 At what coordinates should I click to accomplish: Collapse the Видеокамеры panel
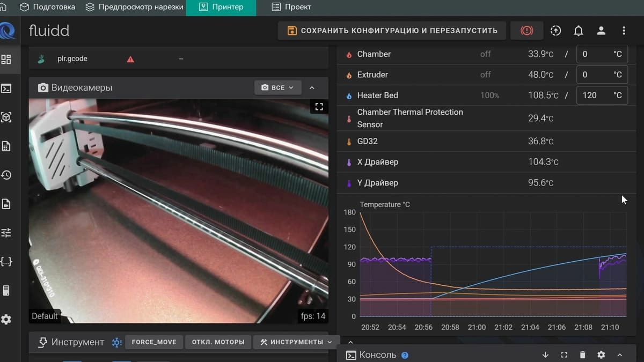[x=312, y=87]
